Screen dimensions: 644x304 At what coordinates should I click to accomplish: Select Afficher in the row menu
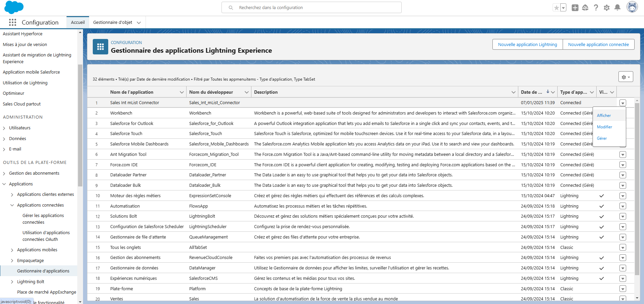click(609, 116)
